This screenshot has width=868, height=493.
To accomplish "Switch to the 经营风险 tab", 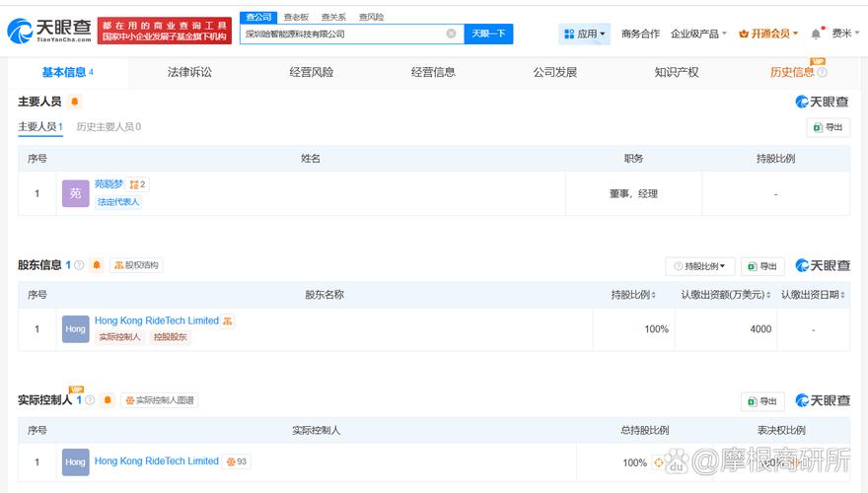I will [311, 72].
